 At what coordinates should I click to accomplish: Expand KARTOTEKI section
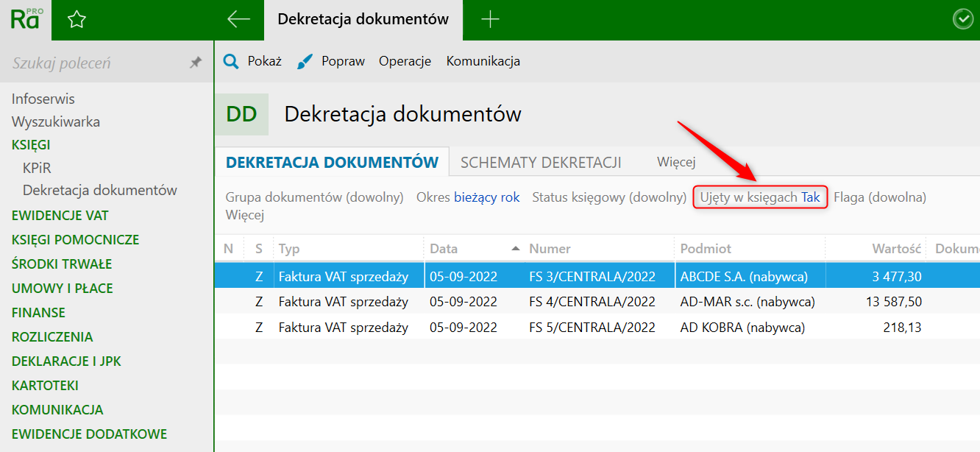coord(45,386)
